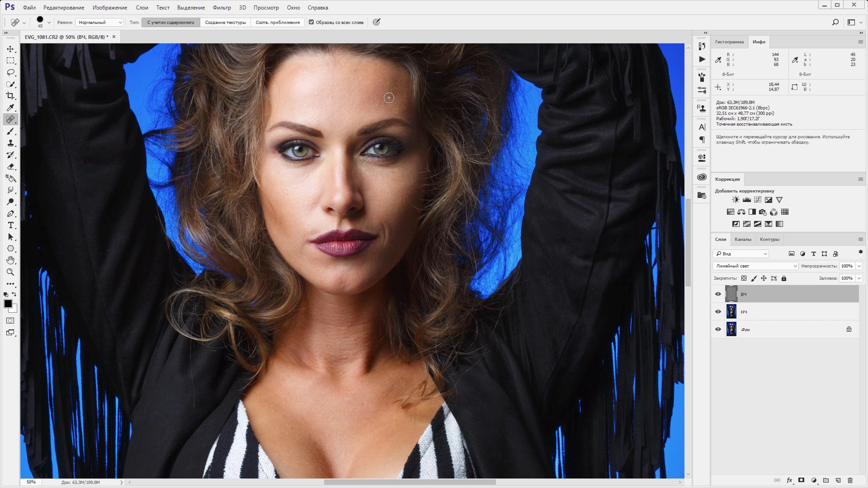Select the Zoom tool in toolbar
This screenshot has width=868, height=488.
10,272
